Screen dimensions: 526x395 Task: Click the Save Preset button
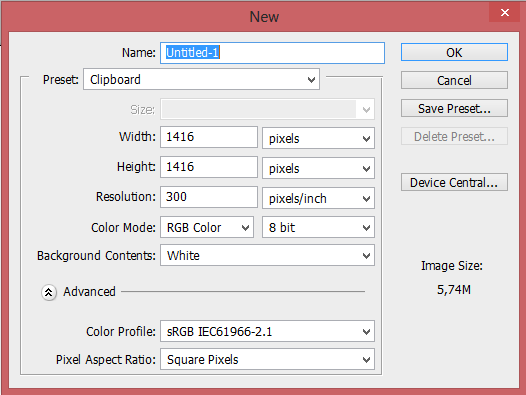[454, 108]
